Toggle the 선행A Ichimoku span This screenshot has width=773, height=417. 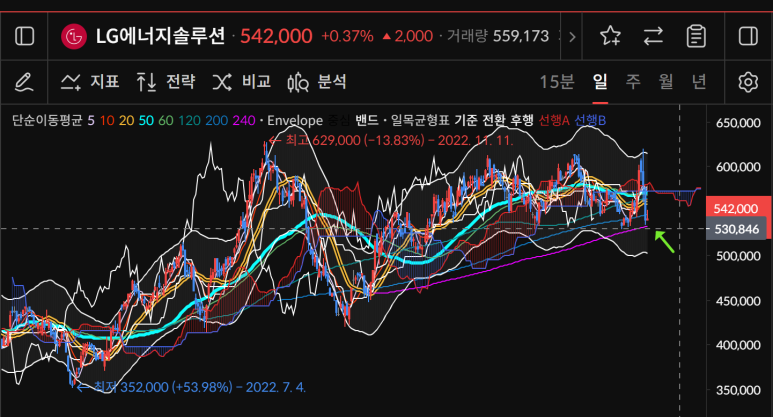pyautogui.click(x=554, y=120)
